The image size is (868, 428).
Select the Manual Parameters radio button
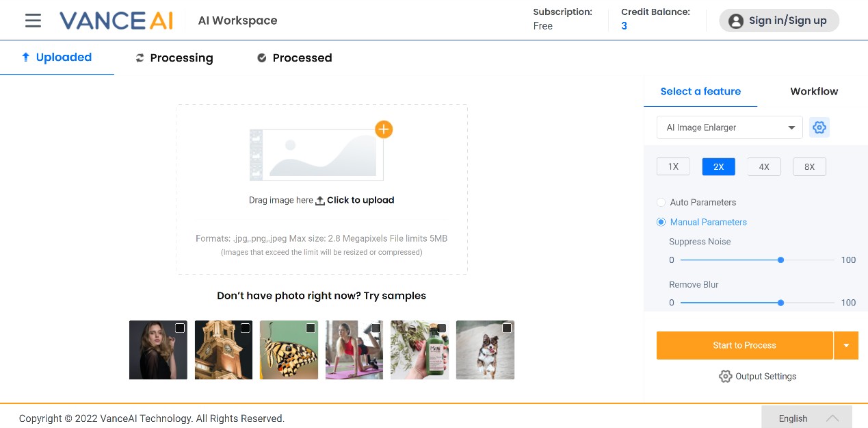pyautogui.click(x=661, y=222)
